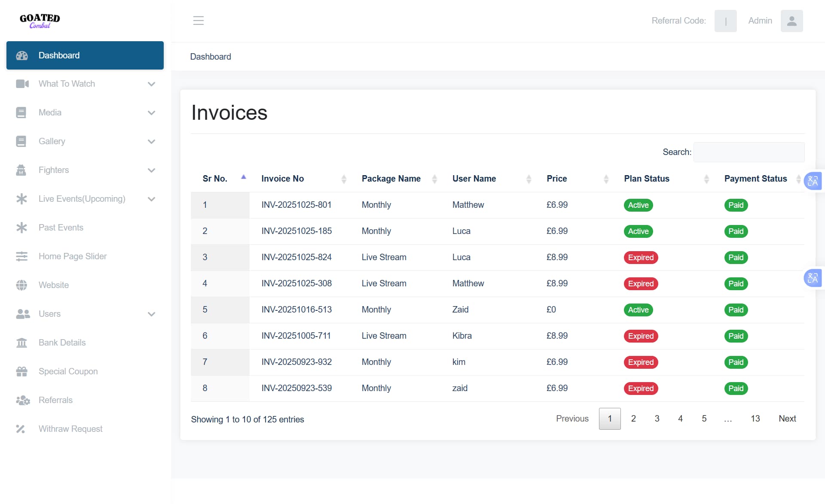Click the Referrals people-gear icon
Screen dimensions: 825x504
22,400
